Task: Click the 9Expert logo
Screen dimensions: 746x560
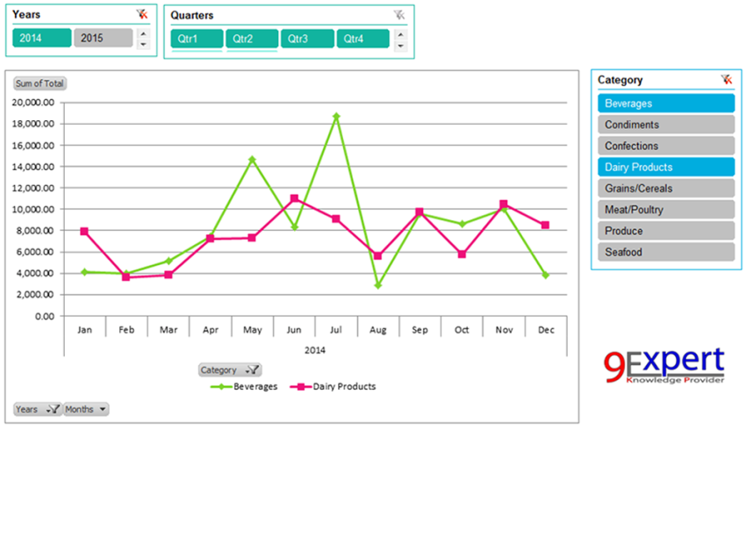Action: pos(664,365)
